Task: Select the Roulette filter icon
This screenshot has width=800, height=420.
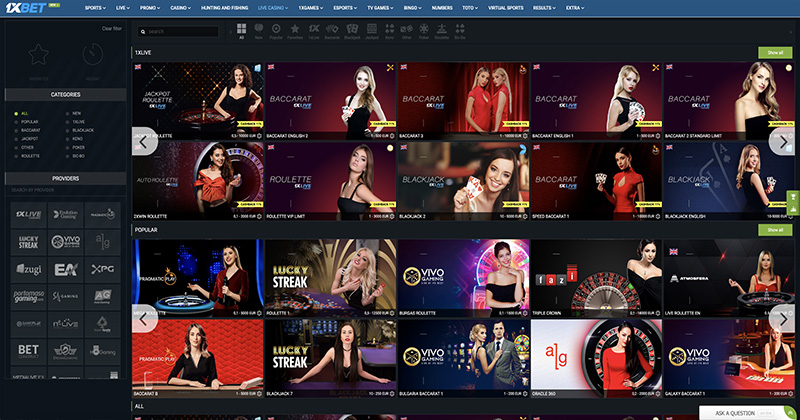Action: tap(442, 31)
